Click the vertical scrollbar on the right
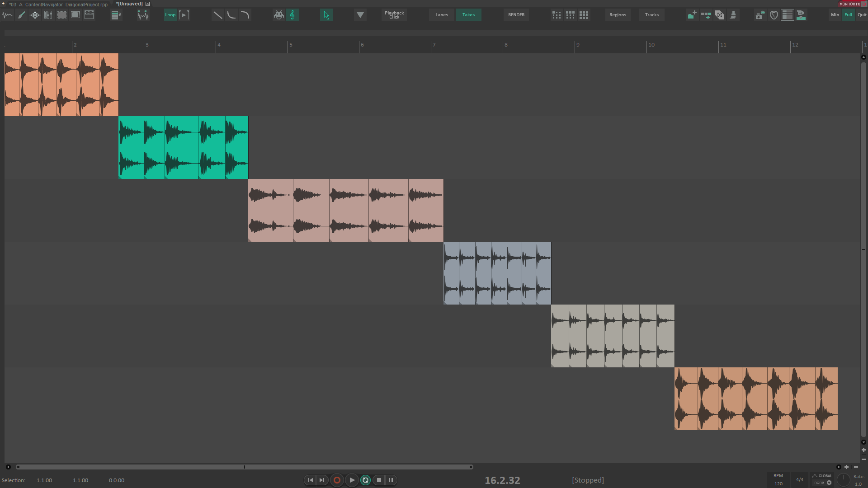 pyautogui.click(x=863, y=249)
